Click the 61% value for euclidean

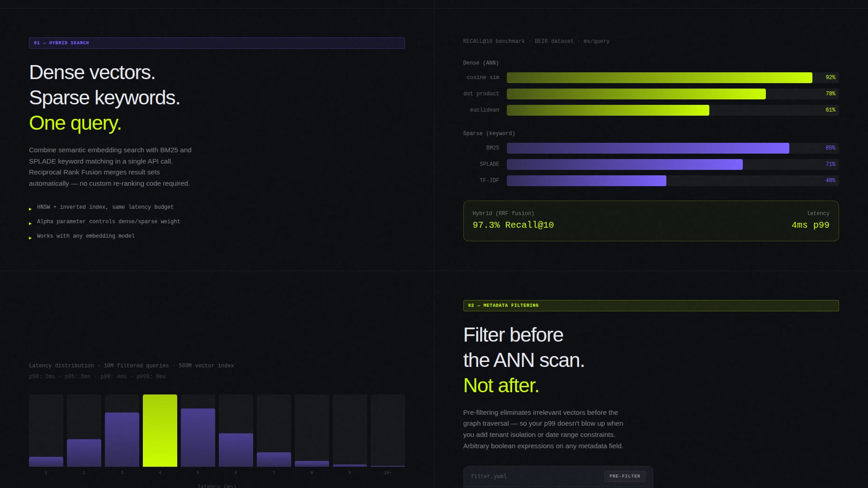pyautogui.click(x=830, y=110)
